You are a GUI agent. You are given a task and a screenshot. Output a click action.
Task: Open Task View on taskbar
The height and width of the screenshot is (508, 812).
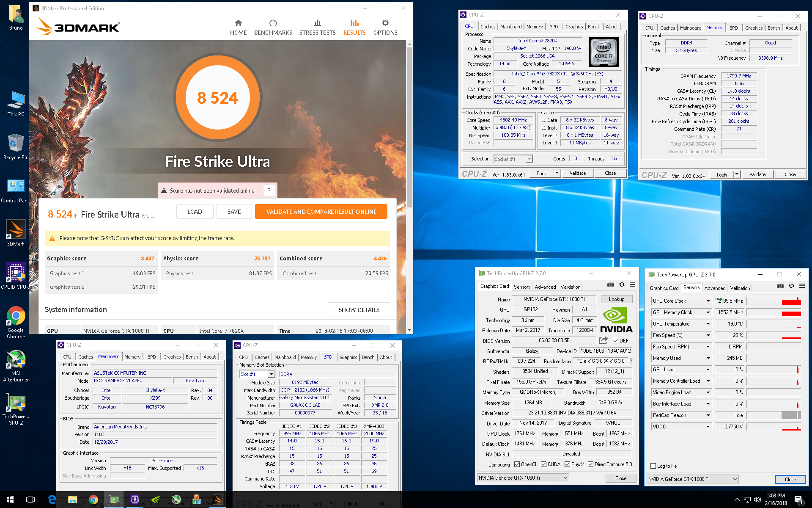click(30, 500)
